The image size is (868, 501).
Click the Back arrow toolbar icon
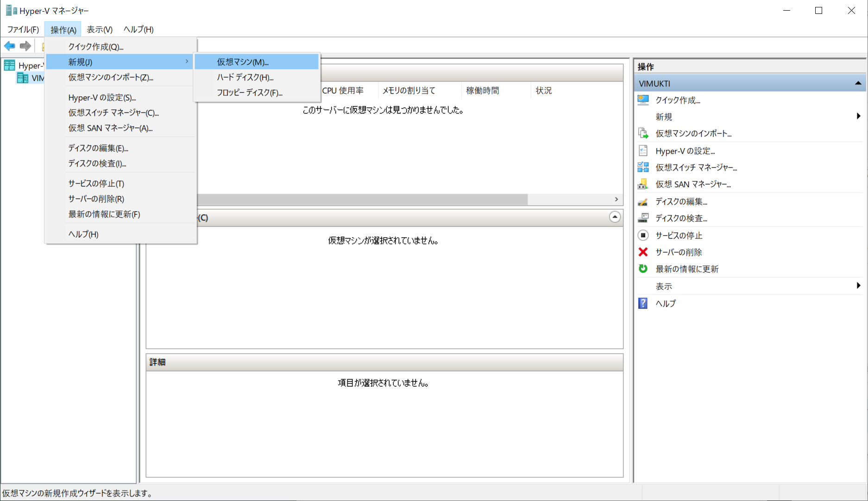click(10, 46)
